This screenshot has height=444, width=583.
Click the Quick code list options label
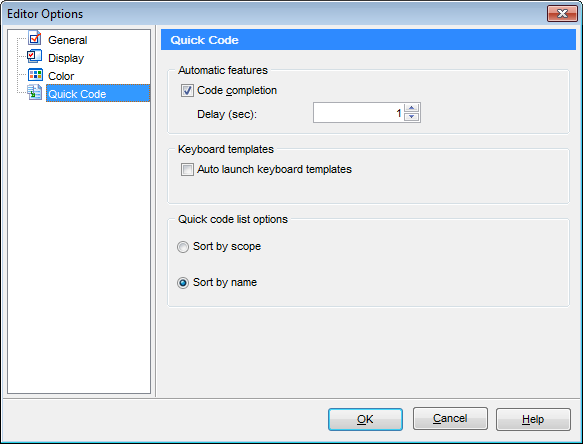(x=233, y=219)
